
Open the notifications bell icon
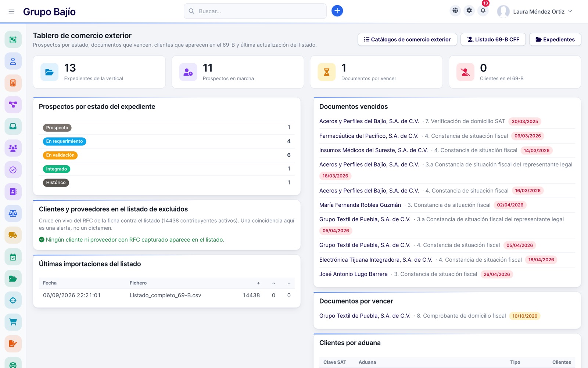coord(483,11)
